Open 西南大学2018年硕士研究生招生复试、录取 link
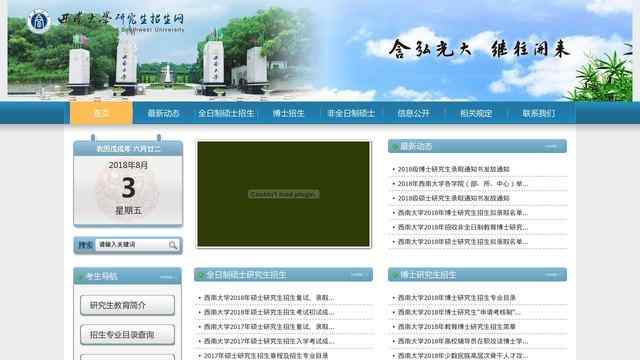640x360 pixels. [269, 298]
